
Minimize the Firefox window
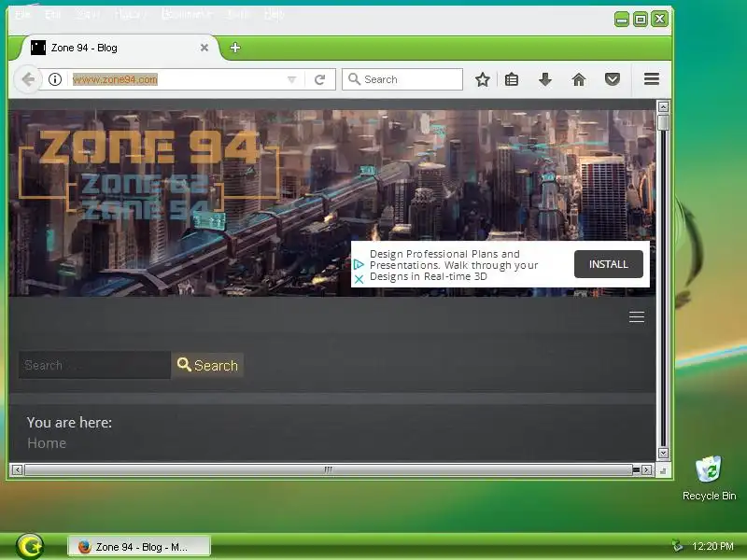coord(621,19)
